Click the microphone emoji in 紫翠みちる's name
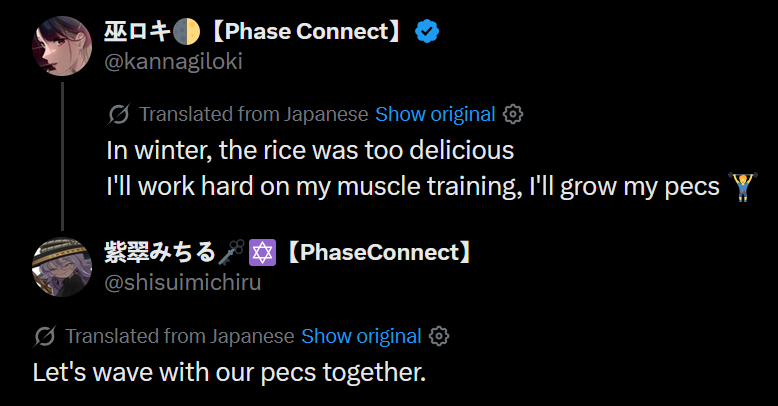The height and width of the screenshot is (406, 778). click(233, 253)
